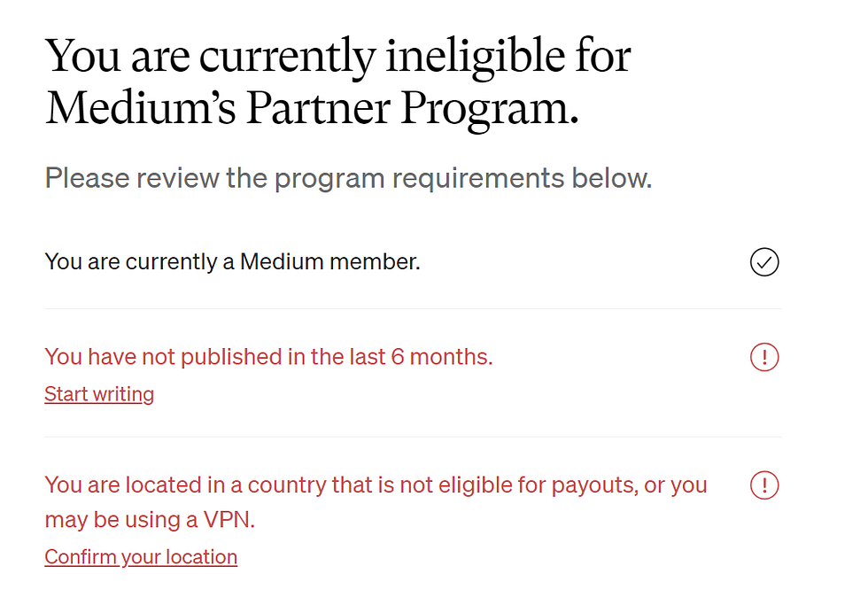Viewport: 868px width, 605px height.
Task: Click the warning icon next to payout location
Action: [764, 485]
